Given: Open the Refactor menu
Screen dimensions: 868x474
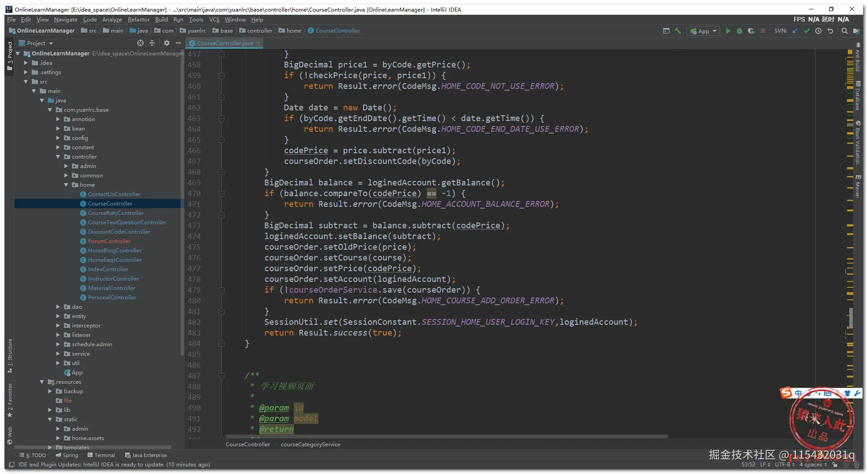Looking at the screenshot, I should (139, 20).
